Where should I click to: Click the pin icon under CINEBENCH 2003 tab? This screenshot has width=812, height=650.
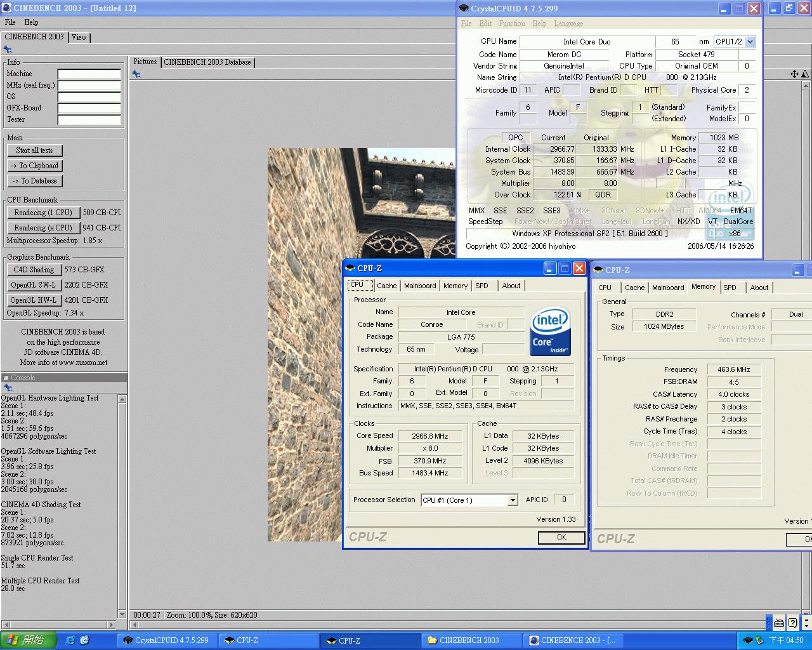click(8, 50)
